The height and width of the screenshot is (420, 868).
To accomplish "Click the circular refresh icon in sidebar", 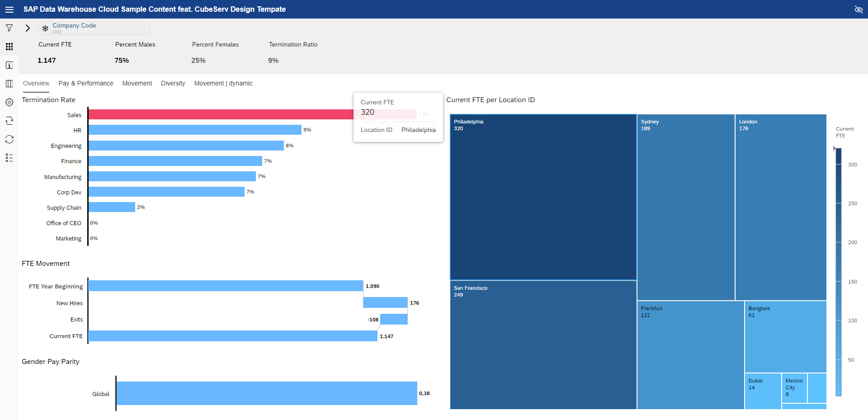I will tap(9, 139).
